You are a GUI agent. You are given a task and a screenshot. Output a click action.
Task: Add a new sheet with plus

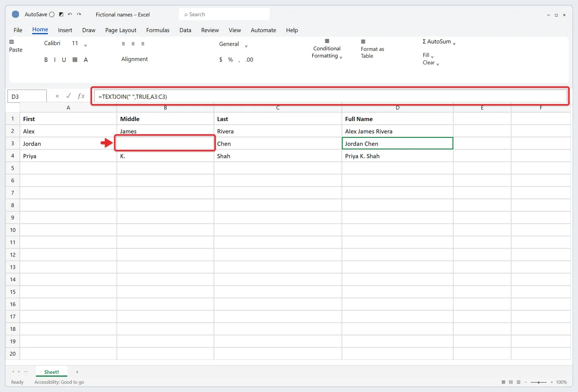(x=77, y=372)
